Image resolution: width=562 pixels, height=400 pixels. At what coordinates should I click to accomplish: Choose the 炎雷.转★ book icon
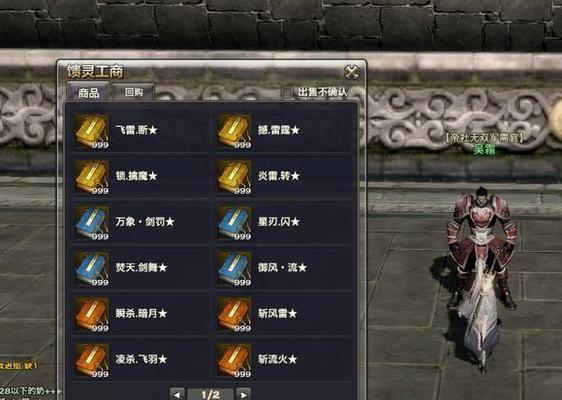[x=234, y=177]
